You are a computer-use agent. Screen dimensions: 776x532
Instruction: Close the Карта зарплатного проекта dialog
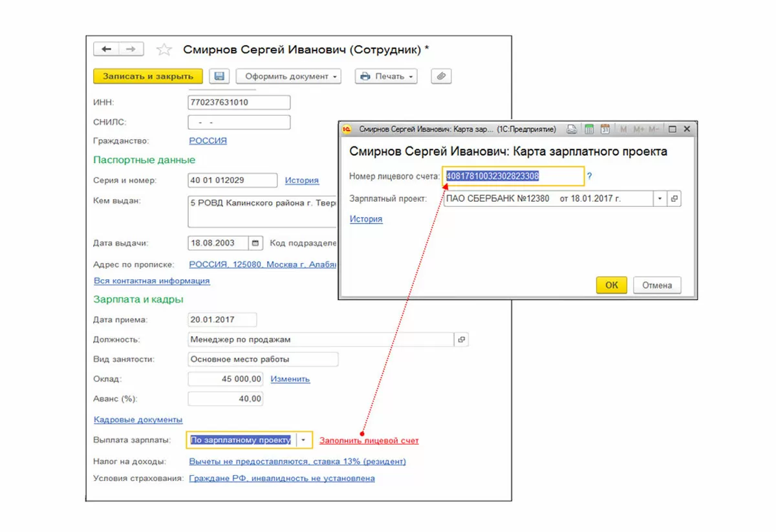tap(686, 129)
